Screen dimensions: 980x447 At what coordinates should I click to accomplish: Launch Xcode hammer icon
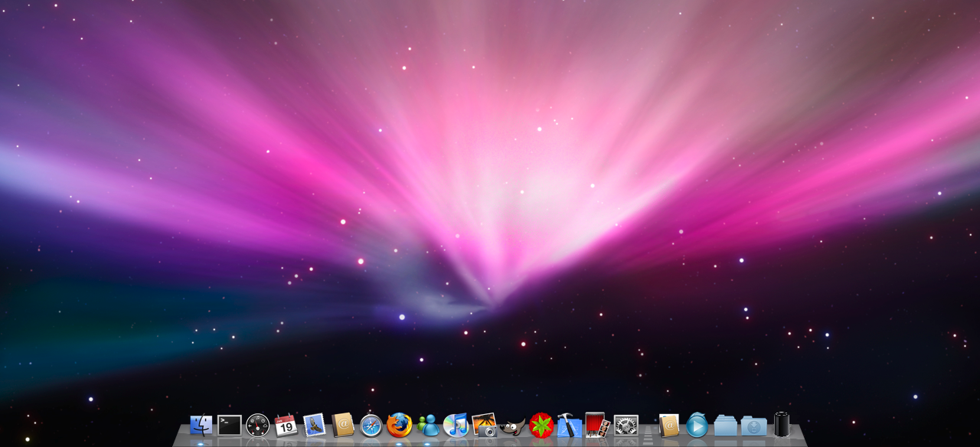tap(570, 425)
